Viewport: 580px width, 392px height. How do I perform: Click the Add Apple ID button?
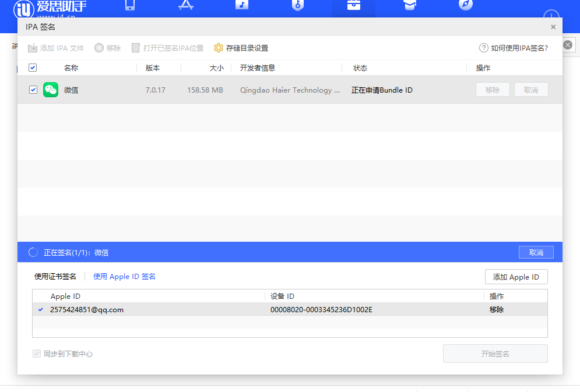pos(516,277)
